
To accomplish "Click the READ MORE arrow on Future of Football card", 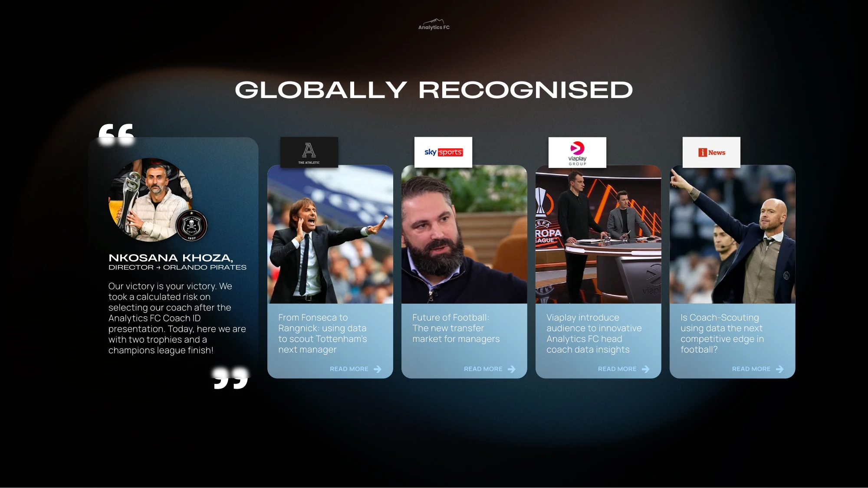I will point(512,369).
